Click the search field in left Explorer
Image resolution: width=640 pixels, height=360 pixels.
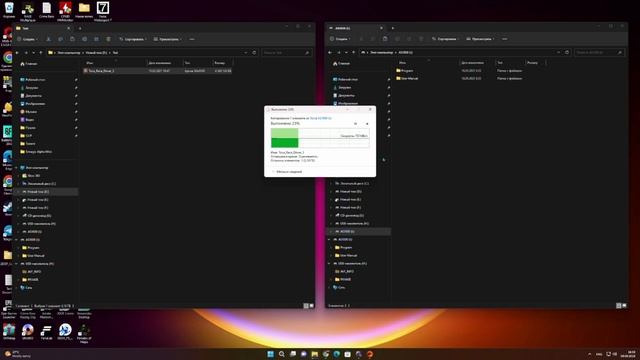point(287,53)
